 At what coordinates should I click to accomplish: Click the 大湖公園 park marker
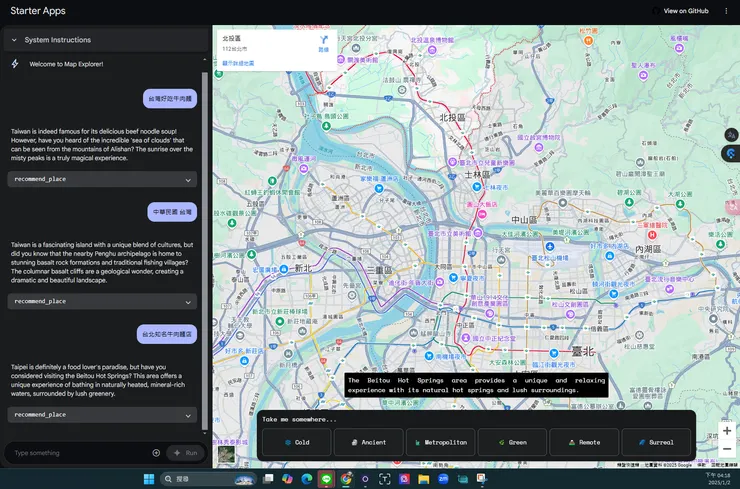(680, 204)
